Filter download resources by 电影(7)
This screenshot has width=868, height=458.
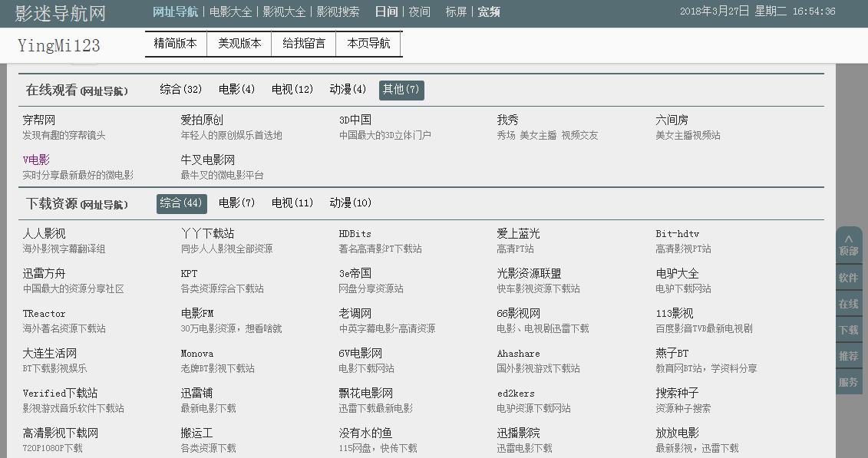[236, 203]
